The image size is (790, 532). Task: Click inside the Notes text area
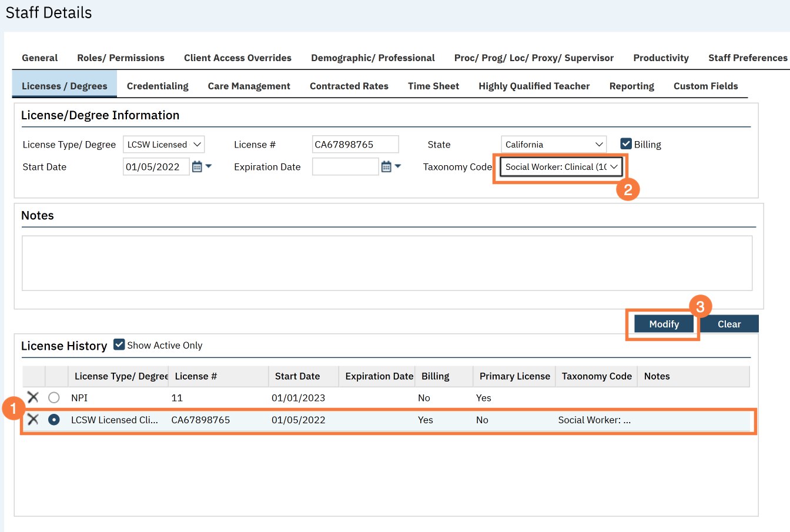387,263
